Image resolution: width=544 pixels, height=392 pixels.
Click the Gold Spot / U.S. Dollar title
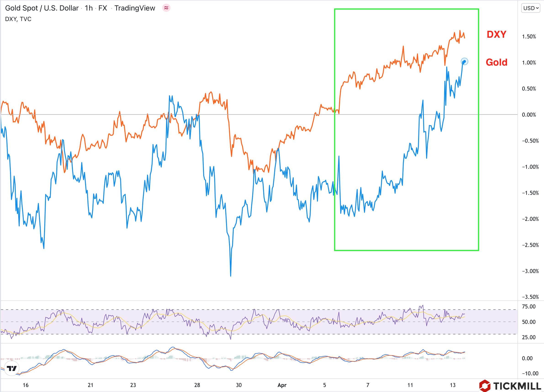[x=42, y=8]
